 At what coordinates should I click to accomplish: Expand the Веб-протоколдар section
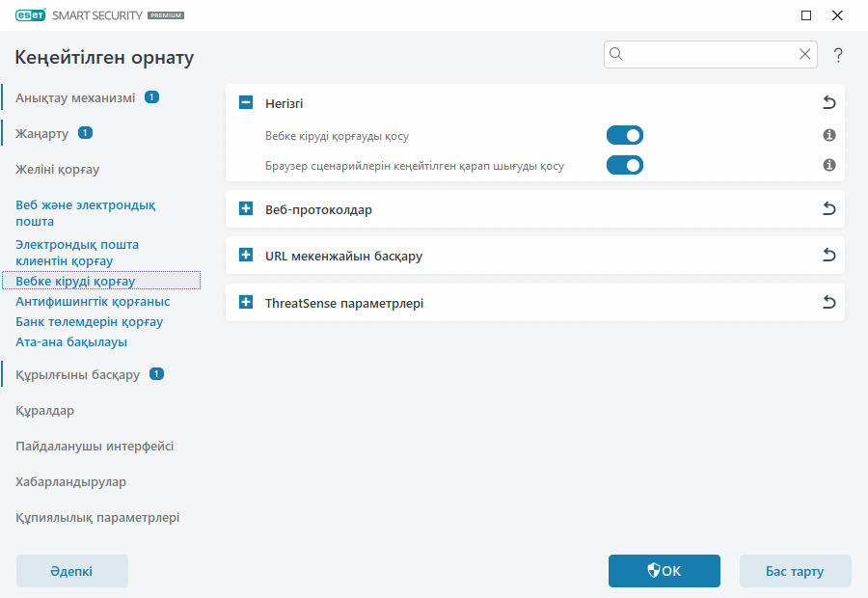point(244,208)
